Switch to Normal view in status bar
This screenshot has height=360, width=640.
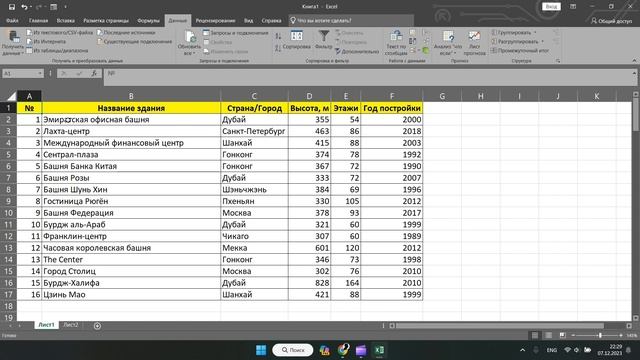[x=535, y=335]
